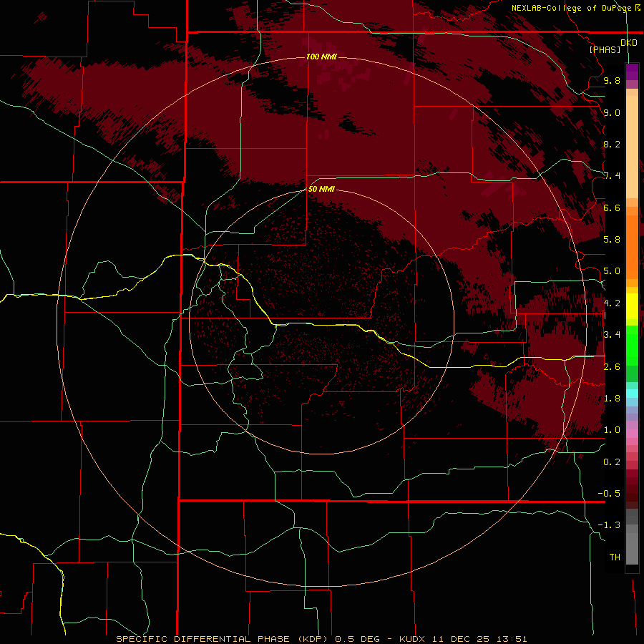Pick the cyan segment of color bar
The height and width of the screenshot is (644, 644).
(632, 394)
